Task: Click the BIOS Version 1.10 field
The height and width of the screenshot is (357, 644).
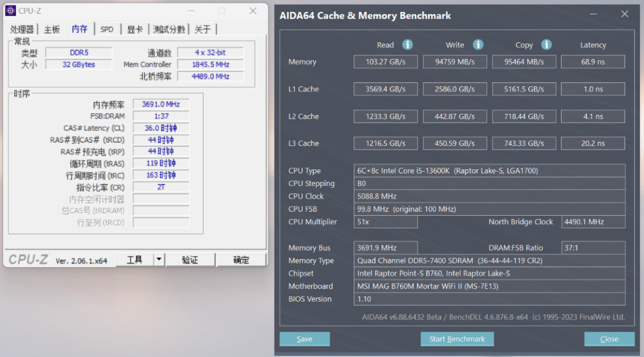Action: click(489, 299)
